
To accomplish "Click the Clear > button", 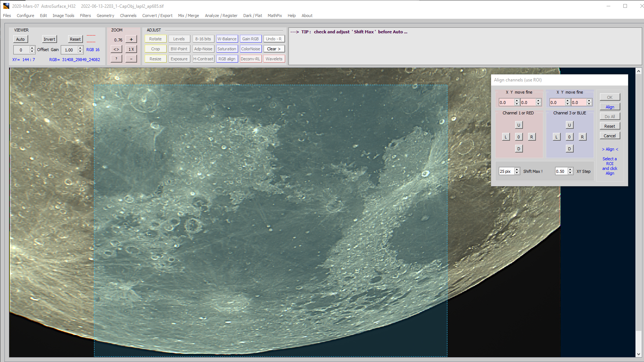I will click(274, 49).
